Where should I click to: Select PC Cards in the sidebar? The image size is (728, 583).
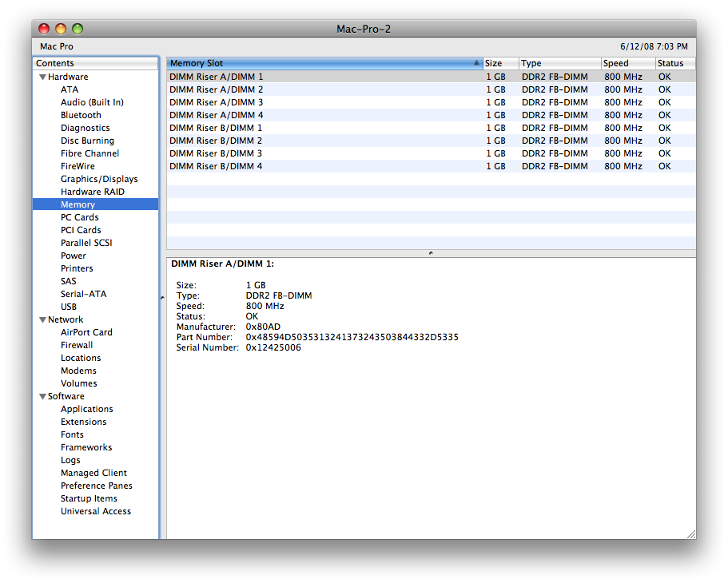click(x=79, y=217)
